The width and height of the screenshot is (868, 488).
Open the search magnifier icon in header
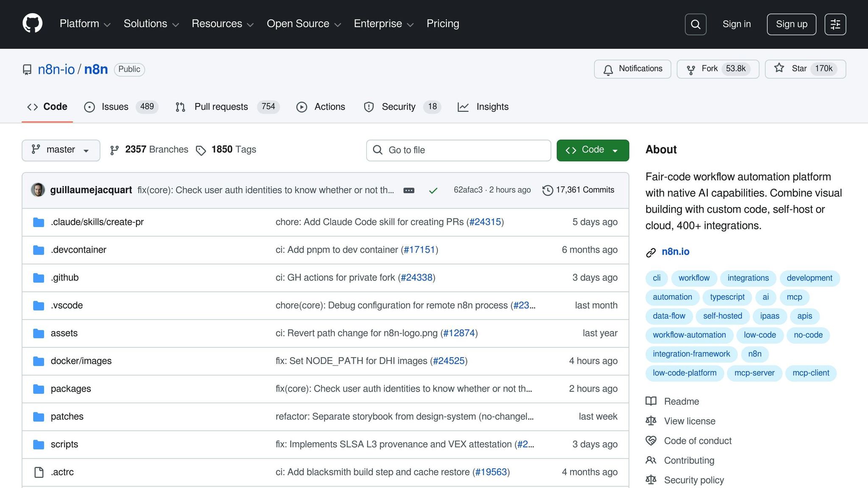click(x=695, y=24)
